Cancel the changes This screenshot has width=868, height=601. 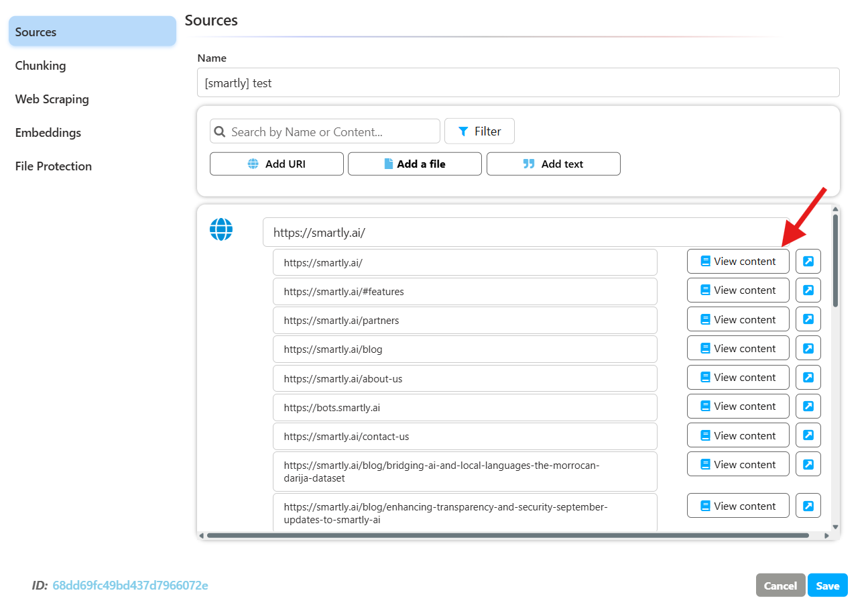click(x=781, y=586)
